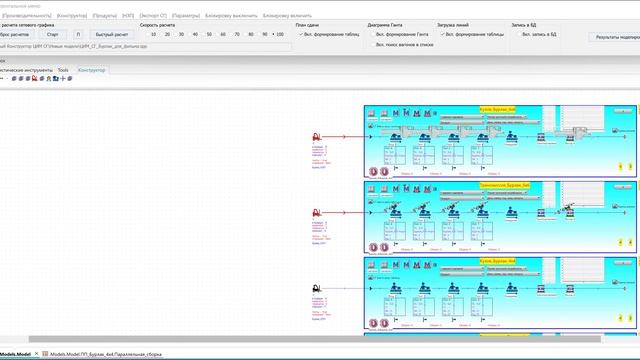This screenshot has height=360, width=640.
Task: Switch to the Tools ribbon tab
Action: [63, 70]
